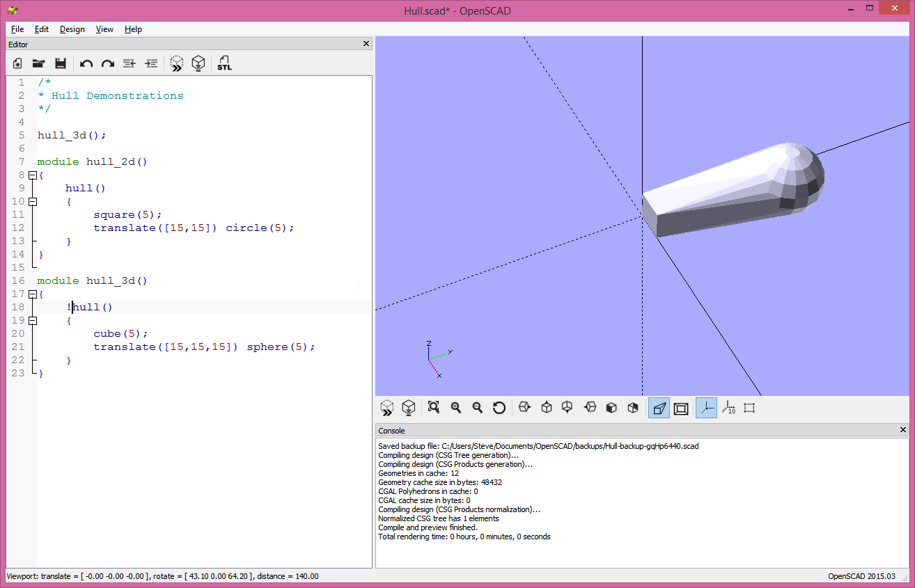Click the Undo icon
This screenshot has width=915, height=588.
(x=86, y=63)
